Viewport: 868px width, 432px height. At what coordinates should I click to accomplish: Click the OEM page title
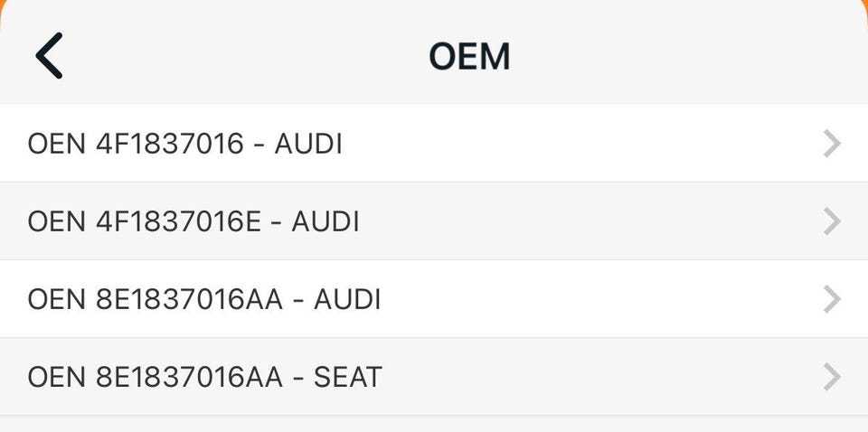[469, 56]
